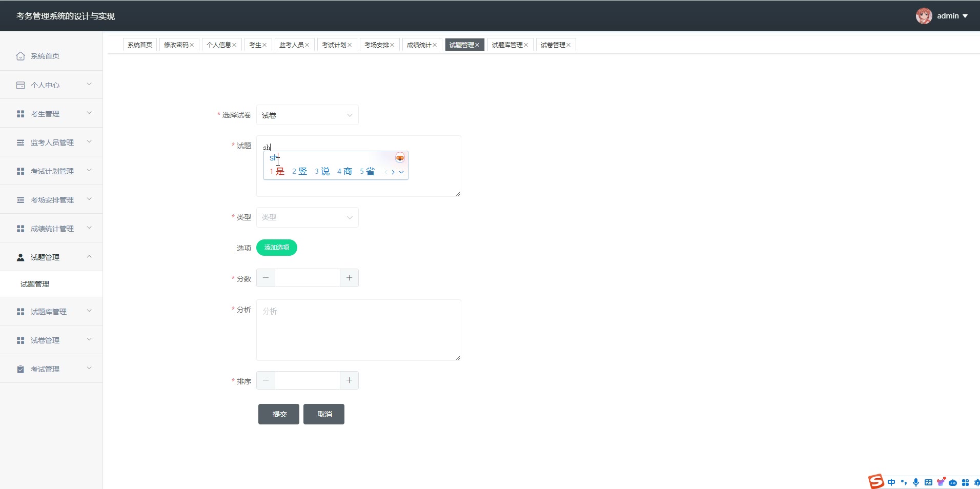Toggle Chinese/English mode 中 in IME bar
Screen dimensions: 980x489
tap(891, 482)
